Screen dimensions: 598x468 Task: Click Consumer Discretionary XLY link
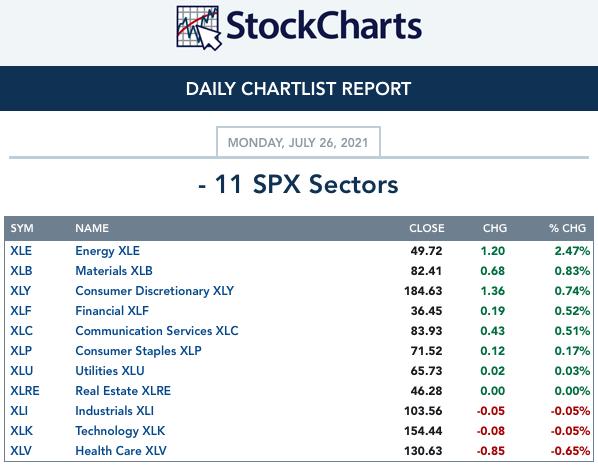point(154,291)
